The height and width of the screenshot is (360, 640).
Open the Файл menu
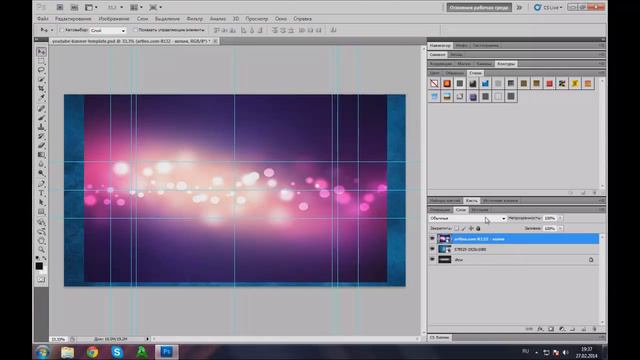tap(42, 19)
